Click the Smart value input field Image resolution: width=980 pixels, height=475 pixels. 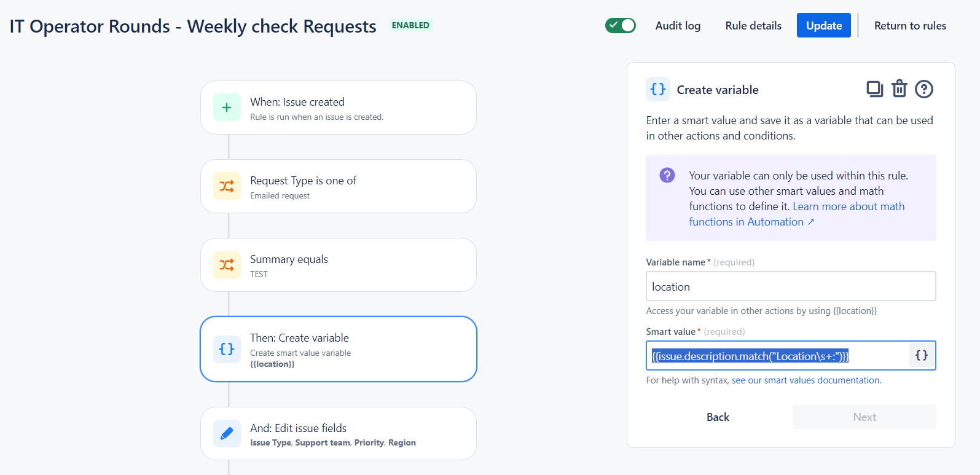pyautogui.click(x=778, y=355)
